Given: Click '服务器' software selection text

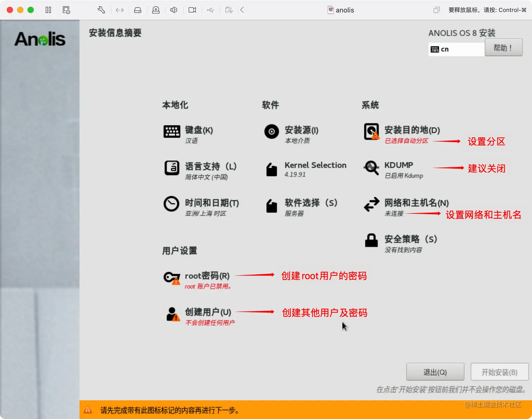Looking at the screenshot, I should pos(294,213).
